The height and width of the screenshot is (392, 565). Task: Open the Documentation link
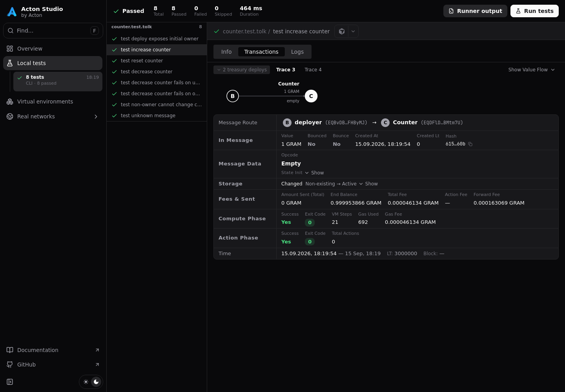53,350
